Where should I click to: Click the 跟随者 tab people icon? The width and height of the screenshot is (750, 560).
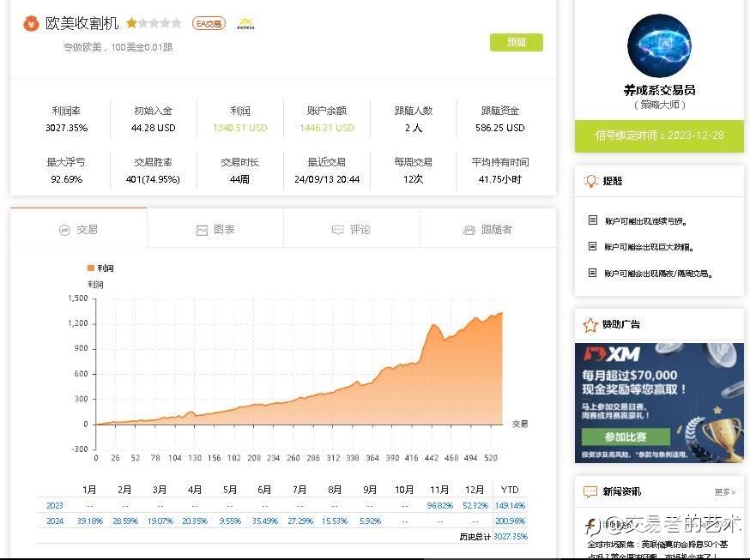click(x=469, y=231)
